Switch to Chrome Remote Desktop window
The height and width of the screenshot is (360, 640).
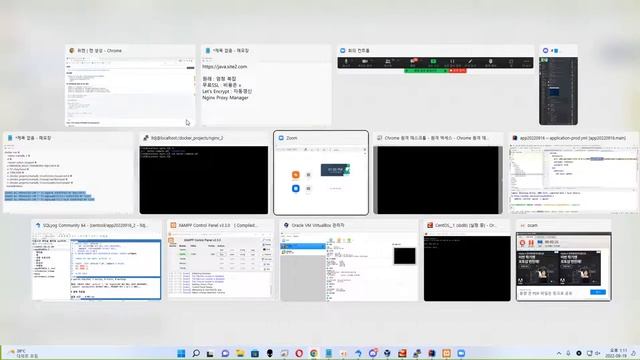tap(438, 173)
